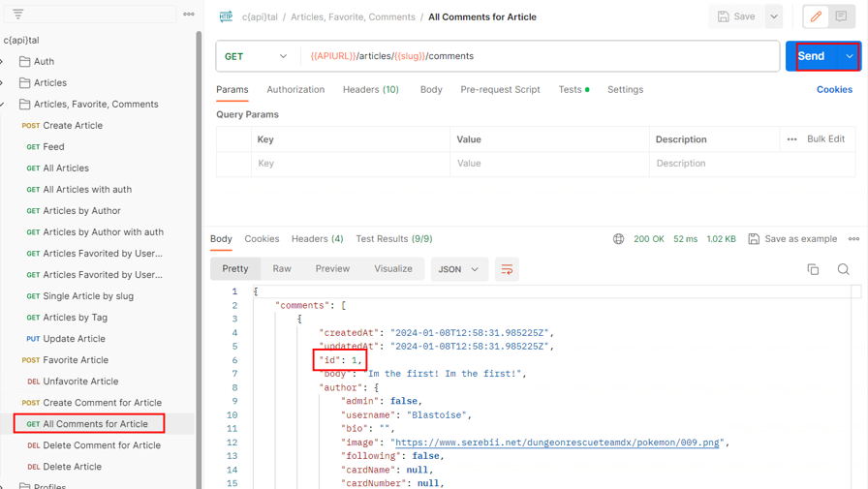868x489 pixels.
Task: Click the Save button
Action: tap(736, 16)
